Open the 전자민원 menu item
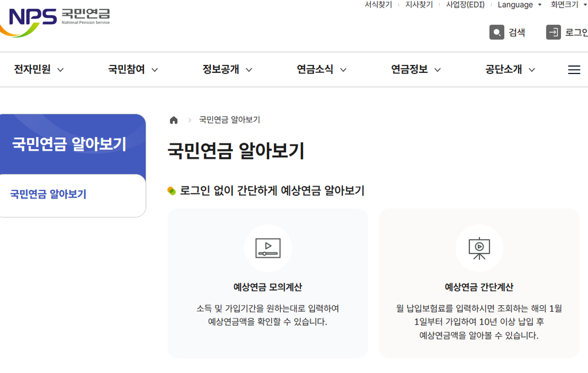The height and width of the screenshot is (373, 588). click(x=32, y=69)
